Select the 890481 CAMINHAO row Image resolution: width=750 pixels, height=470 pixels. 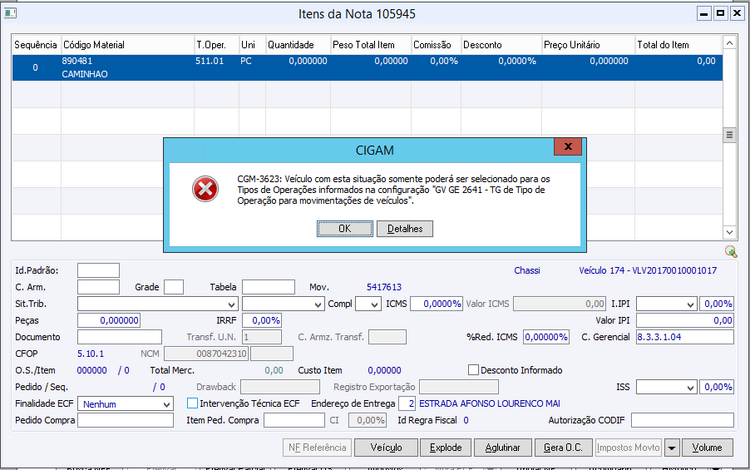click(367, 67)
